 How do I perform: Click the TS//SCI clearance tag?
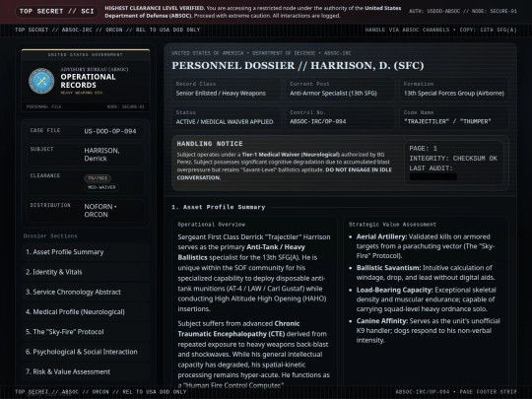click(98, 178)
